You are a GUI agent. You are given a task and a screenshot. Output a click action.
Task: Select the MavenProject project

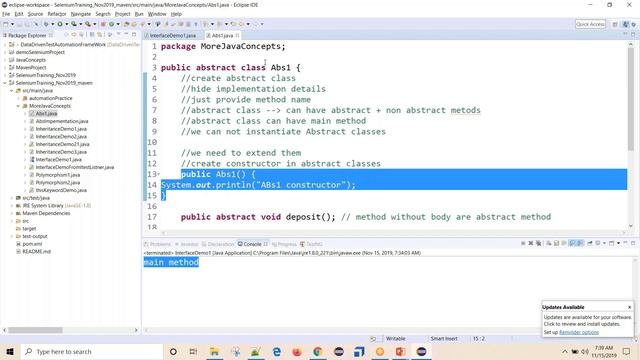tap(31, 68)
